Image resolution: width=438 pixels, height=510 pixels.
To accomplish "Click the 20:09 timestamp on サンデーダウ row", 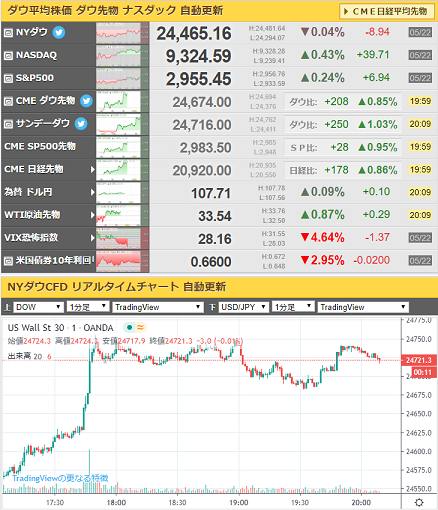I will [420, 124].
